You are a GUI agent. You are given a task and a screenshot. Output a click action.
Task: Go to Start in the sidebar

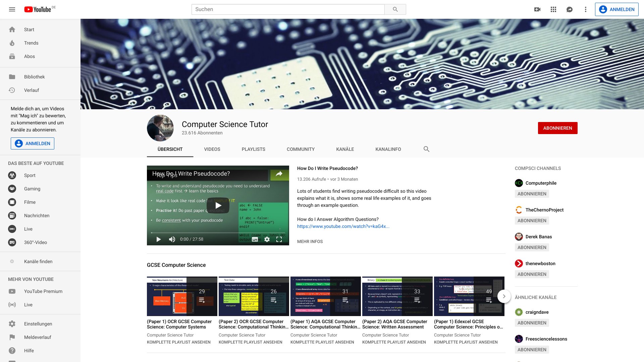click(40, 29)
